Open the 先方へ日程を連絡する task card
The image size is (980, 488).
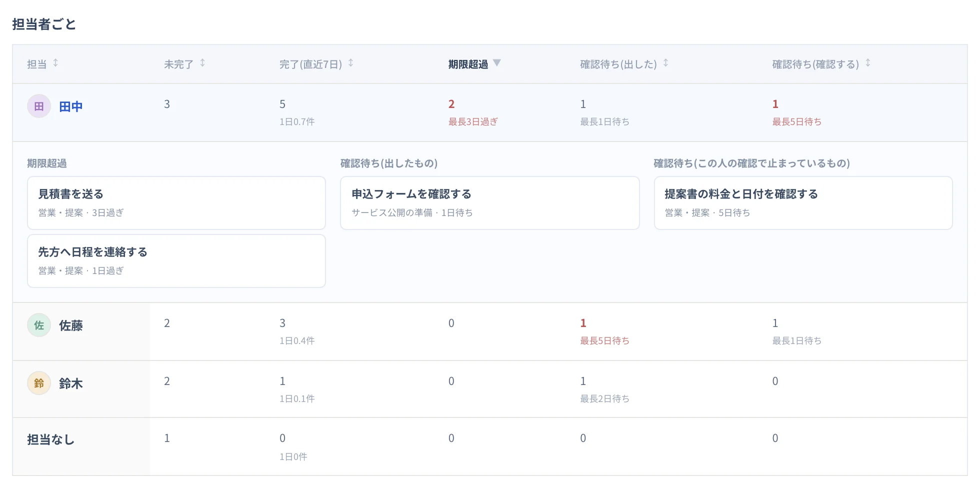[x=176, y=261]
